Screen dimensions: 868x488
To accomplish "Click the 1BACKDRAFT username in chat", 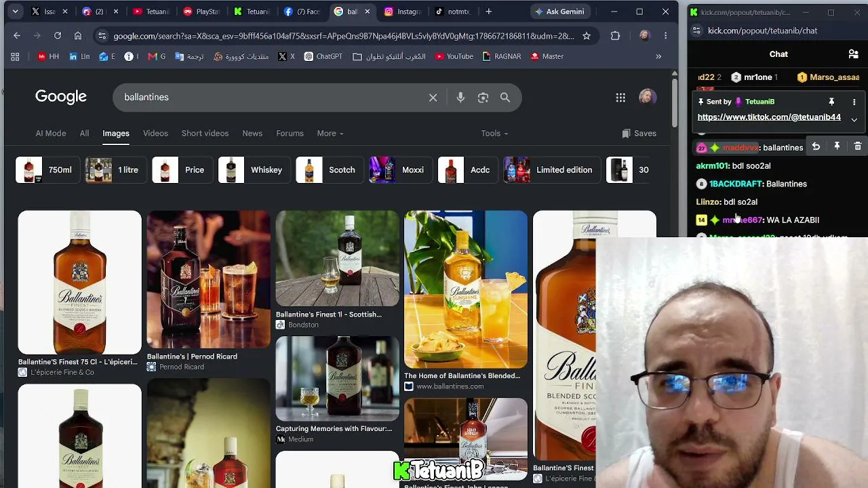I will click(736, 184).
